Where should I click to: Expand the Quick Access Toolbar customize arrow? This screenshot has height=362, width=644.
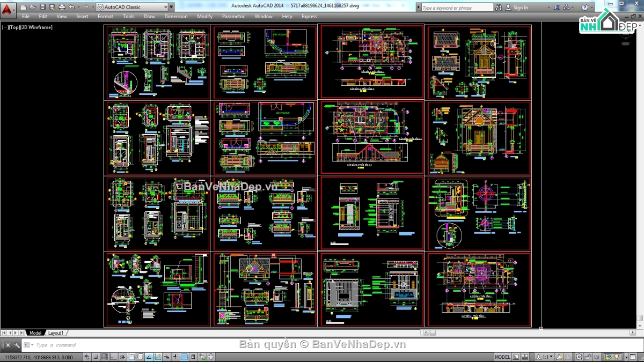click(171, 8)
